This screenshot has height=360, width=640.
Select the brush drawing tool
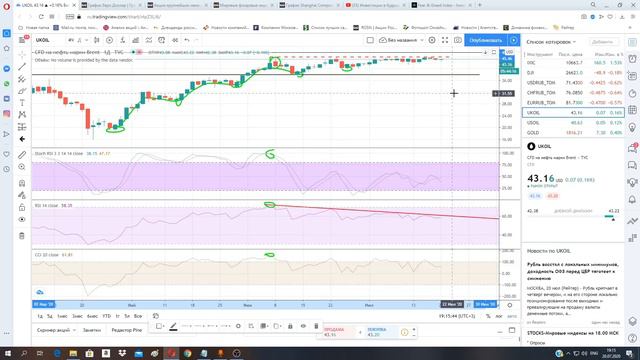click(22, 91)
